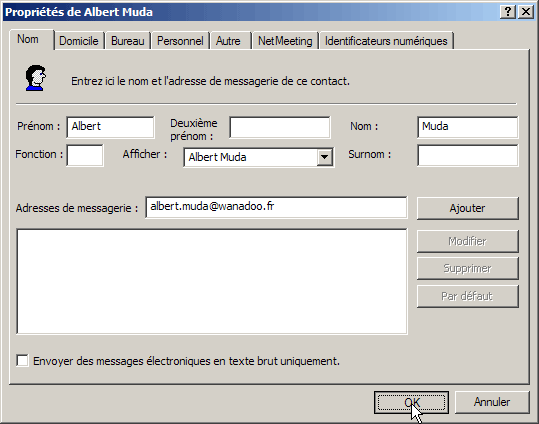The height and width of the screenshot is (424, 539).
Task: Click the Adresses de messagerie field
Action: pos(276,207)
